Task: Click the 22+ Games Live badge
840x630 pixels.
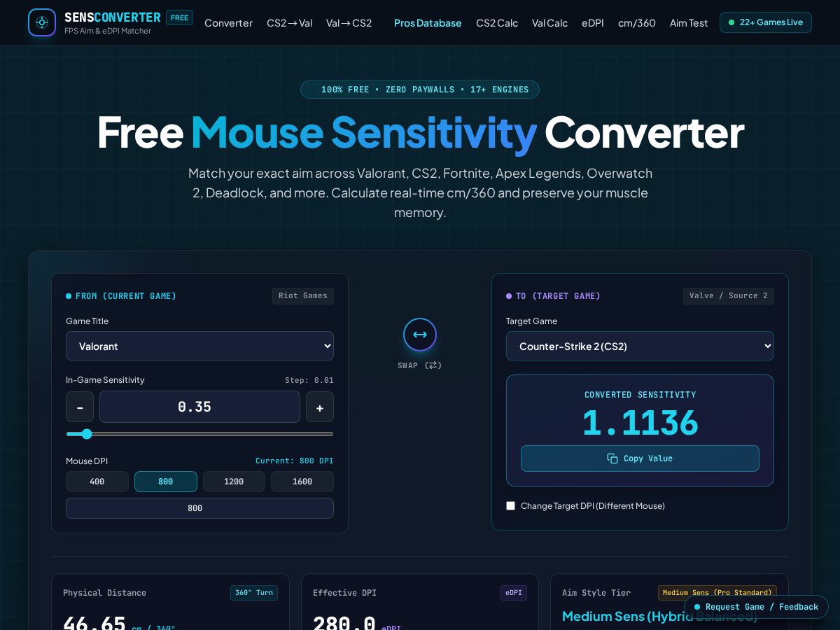Action: 766,22
